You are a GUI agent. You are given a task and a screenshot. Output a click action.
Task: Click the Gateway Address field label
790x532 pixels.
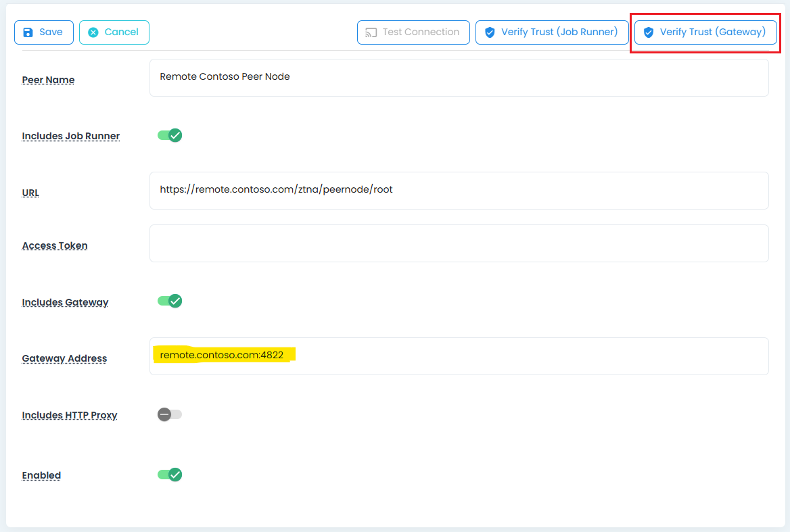click(64, 358)
